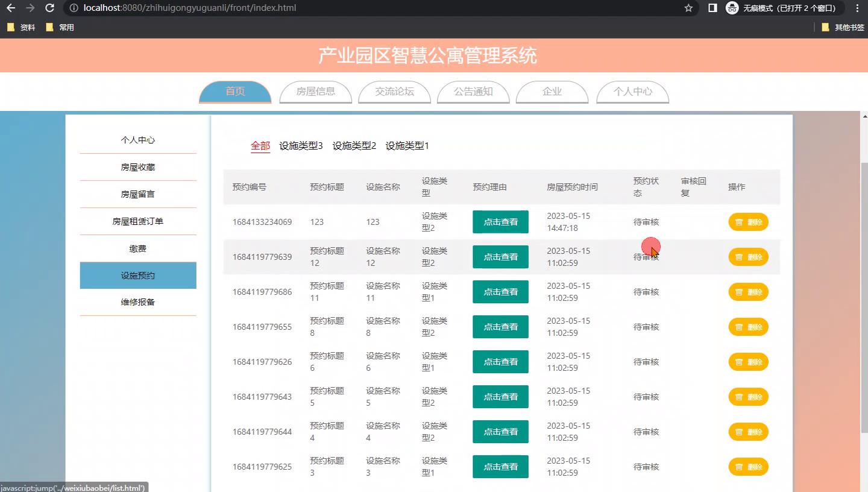The height and width of the screenshot is (492, 868).
Task: Open 房屋信息 navigation tab
Action: pos(316,92)
